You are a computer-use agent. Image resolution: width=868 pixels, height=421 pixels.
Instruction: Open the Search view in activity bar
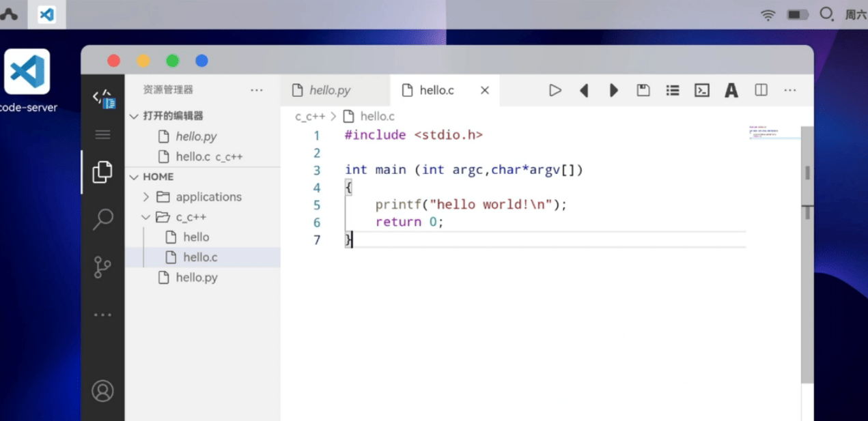pos(102,219)
